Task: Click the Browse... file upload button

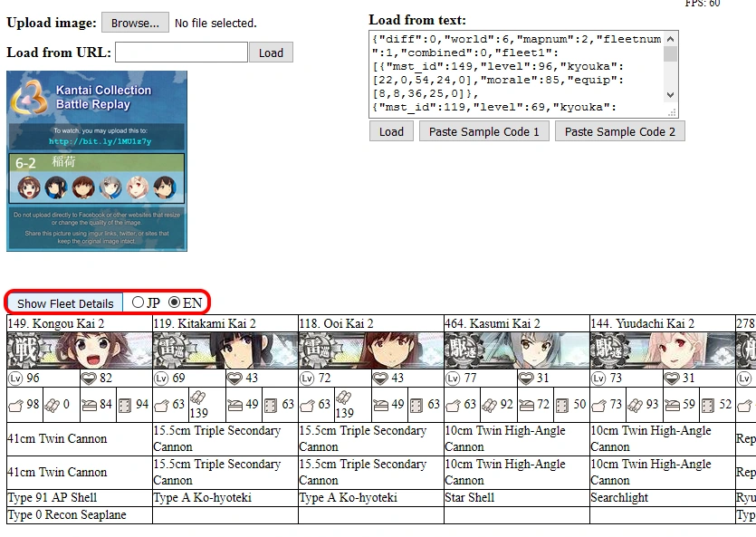Action: [135, 23]
